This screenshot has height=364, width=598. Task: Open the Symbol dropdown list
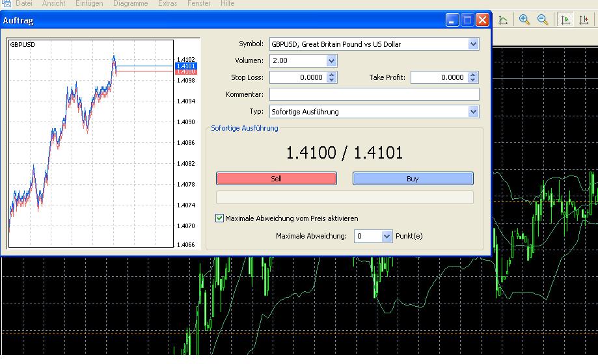coord(473,44)
